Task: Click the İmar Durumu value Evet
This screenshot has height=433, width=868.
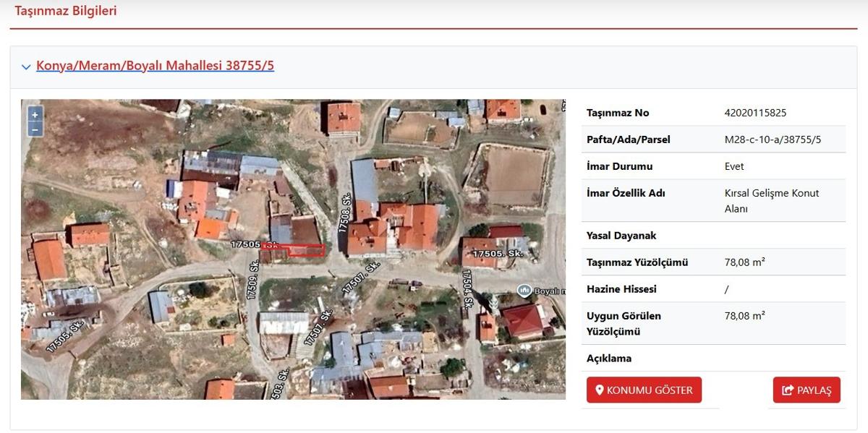Action: tap(734, 166)
